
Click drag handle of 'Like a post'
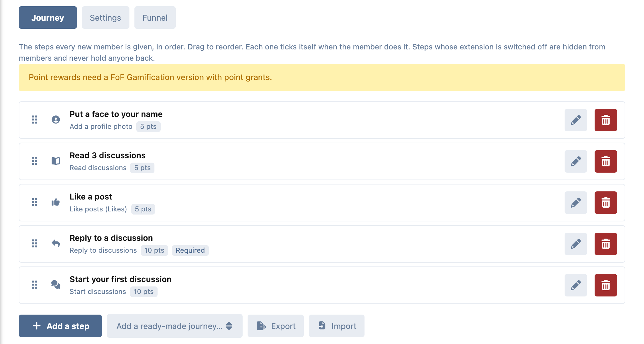coord(34,202)
